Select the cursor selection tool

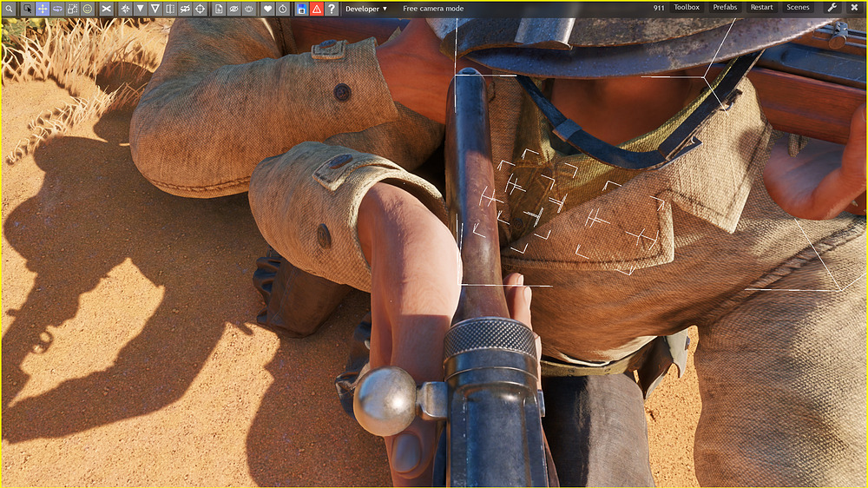click(27, 9)
